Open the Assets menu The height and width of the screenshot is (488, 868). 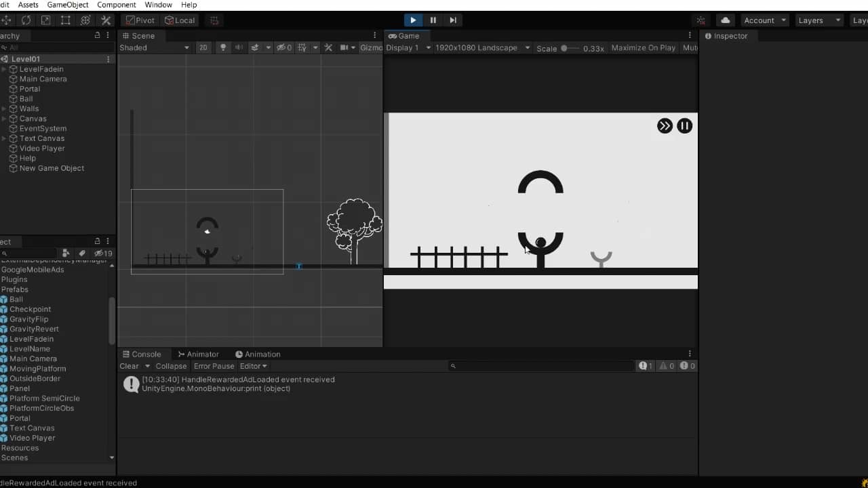(x=28, y=5)
